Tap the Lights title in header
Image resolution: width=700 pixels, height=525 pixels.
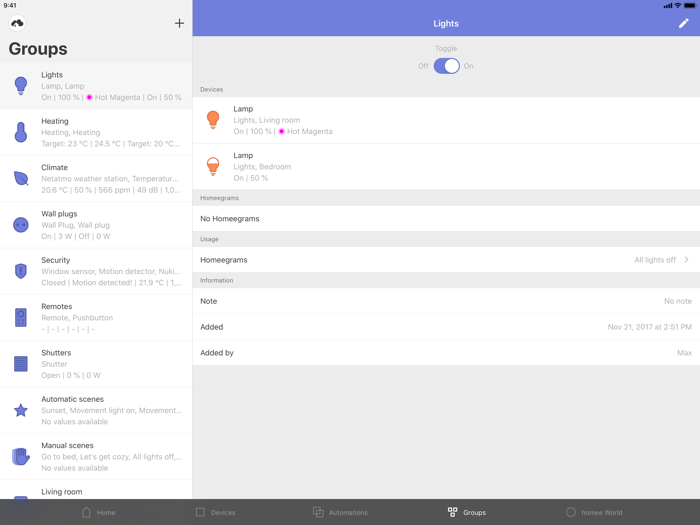tap(446, 24)
